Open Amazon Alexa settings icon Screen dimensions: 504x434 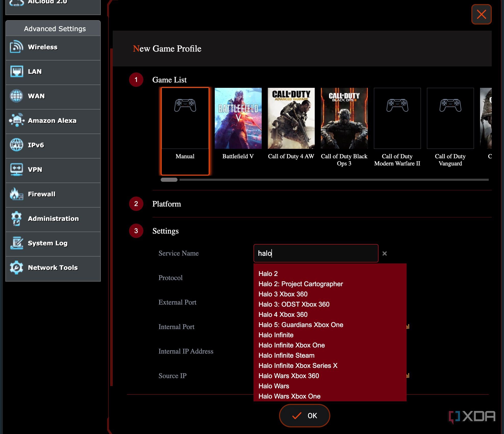[16, 120]
